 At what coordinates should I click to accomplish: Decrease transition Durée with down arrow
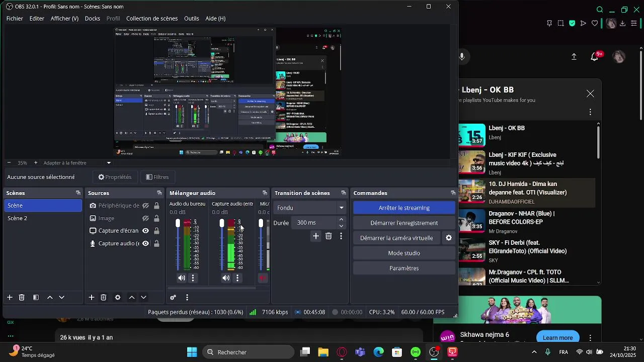click(x=342, y=226)
